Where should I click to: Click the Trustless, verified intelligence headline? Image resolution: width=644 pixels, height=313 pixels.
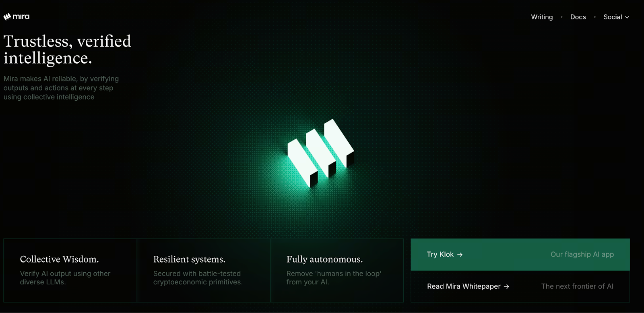point(67,50)
